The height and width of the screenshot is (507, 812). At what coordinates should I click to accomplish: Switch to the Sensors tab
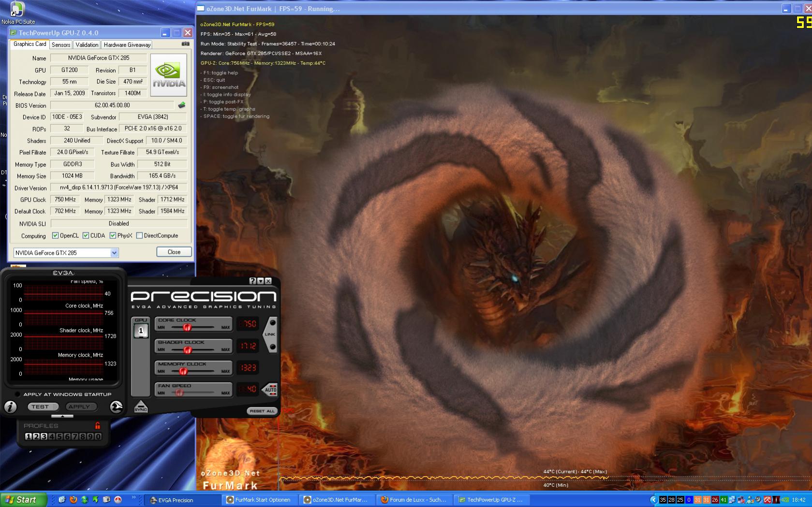[x=61, y=44]
